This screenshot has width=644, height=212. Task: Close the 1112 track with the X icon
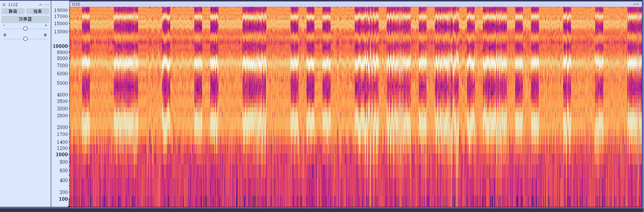pos(4,5)
